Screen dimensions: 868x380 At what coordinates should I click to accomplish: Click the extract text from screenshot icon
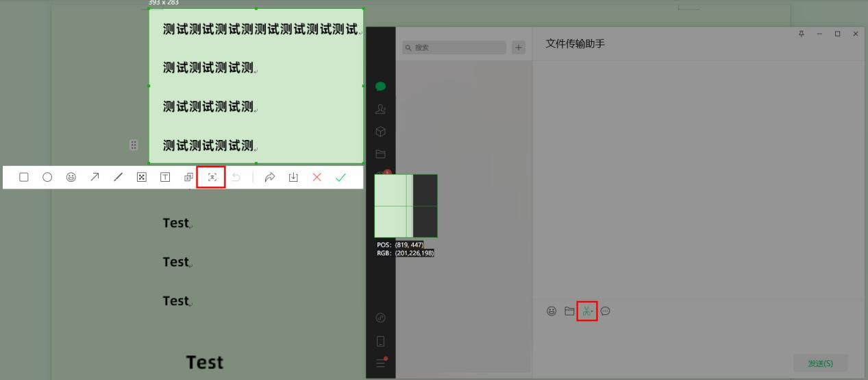click(212, 177)
